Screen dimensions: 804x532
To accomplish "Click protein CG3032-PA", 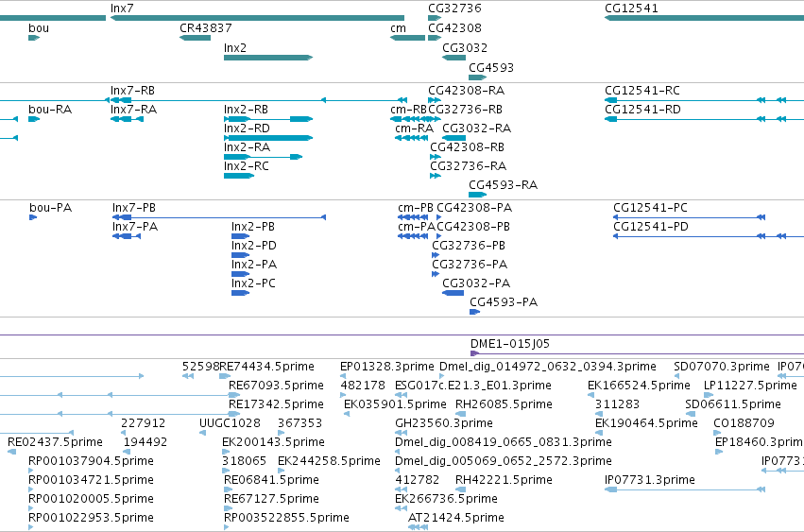I will point(476,283).
